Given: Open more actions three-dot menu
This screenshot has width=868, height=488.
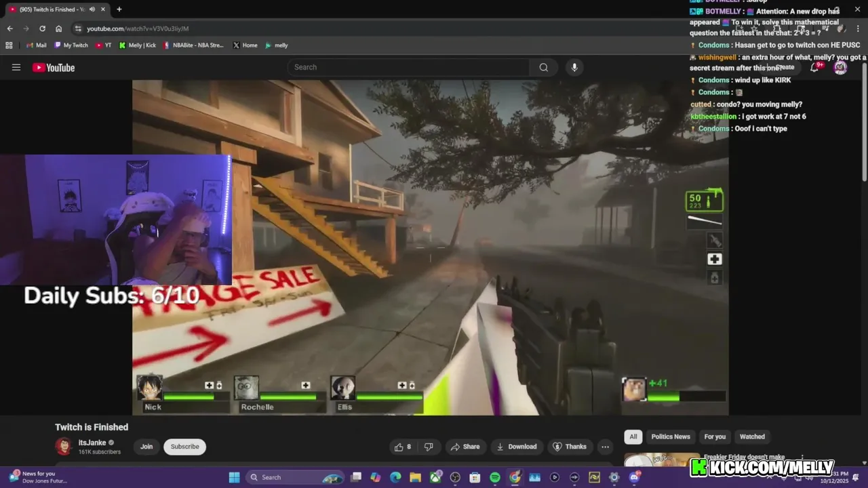Looking at the screenshot, I should click(x=605, y=447).
